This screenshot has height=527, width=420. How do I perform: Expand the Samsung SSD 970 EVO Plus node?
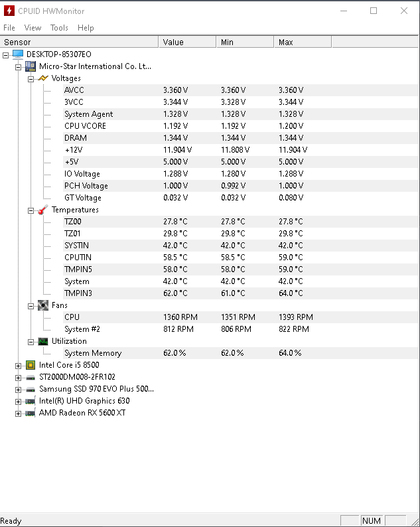tap(18, 390)
